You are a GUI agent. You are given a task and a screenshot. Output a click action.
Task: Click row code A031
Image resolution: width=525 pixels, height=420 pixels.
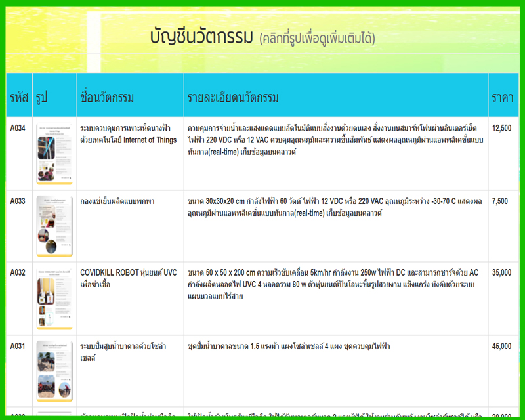tap(18, 346)
